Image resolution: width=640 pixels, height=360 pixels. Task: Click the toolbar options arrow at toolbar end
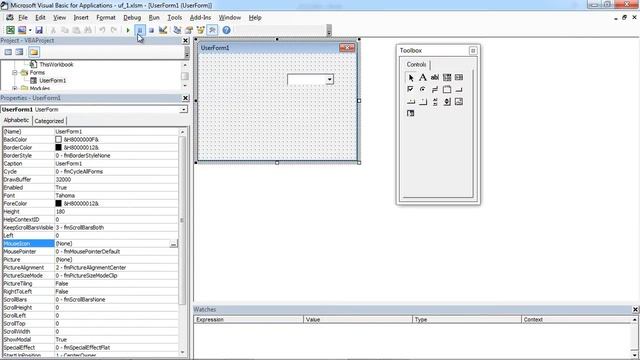click(329, 30)
